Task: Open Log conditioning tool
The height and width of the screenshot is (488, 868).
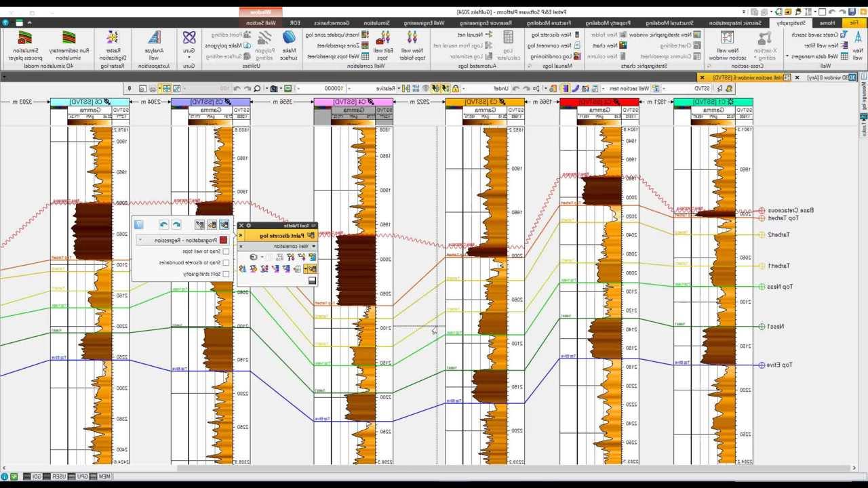Action: 557,56
